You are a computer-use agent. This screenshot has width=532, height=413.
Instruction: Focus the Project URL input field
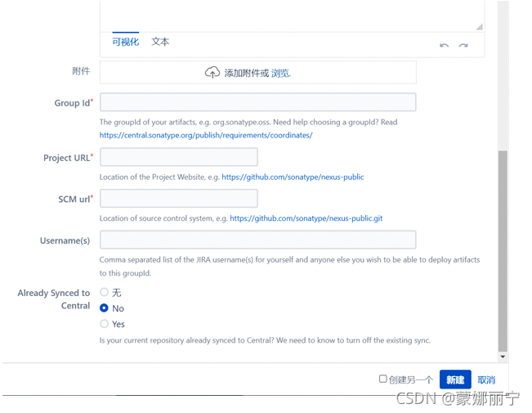(179, 157)
